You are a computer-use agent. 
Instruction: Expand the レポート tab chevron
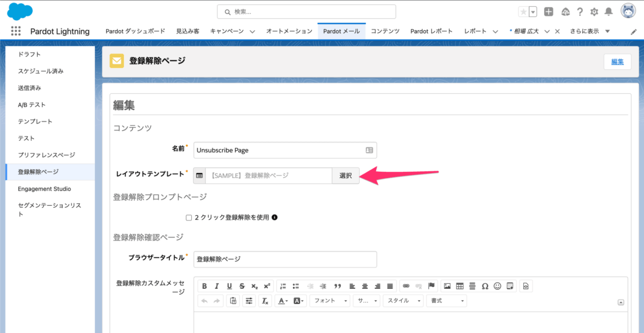(495, 31)
